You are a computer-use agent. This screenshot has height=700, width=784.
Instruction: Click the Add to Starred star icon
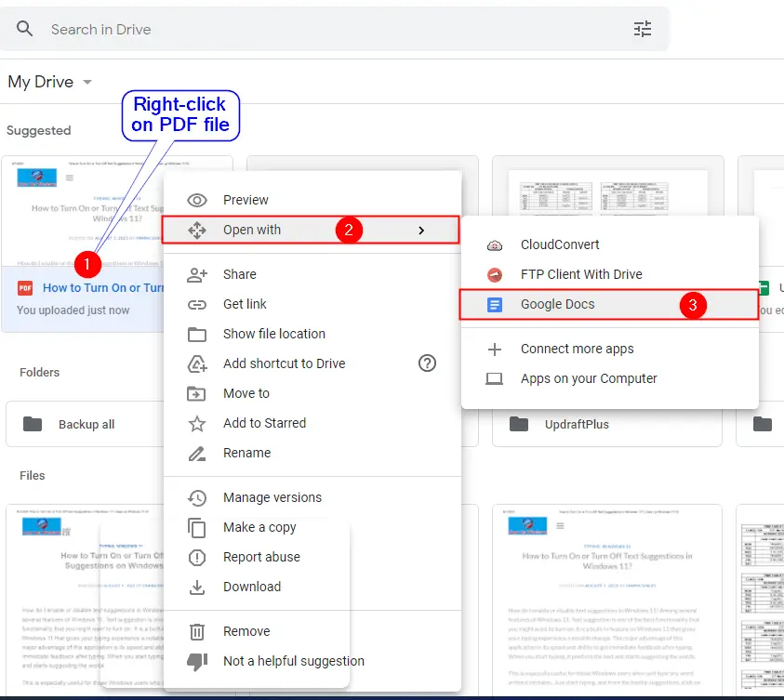197,424
